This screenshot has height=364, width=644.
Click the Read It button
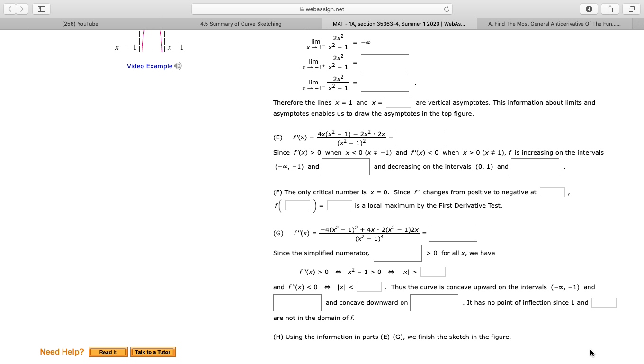[x=108, y=352]
